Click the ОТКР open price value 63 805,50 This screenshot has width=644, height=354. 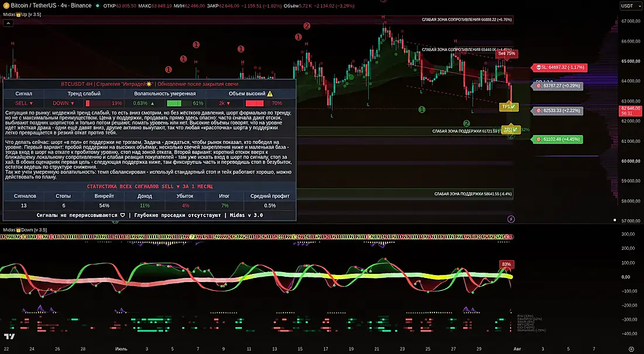tap(126, 6)
